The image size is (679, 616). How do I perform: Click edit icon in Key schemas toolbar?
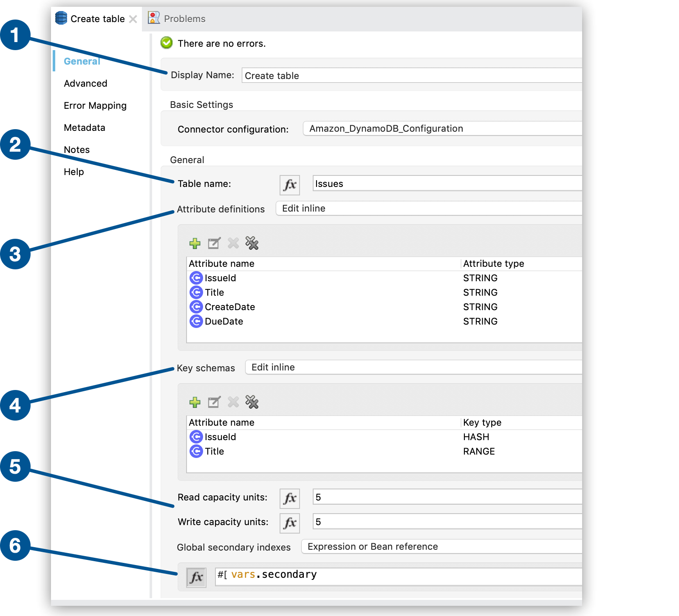tap(214, 402)
